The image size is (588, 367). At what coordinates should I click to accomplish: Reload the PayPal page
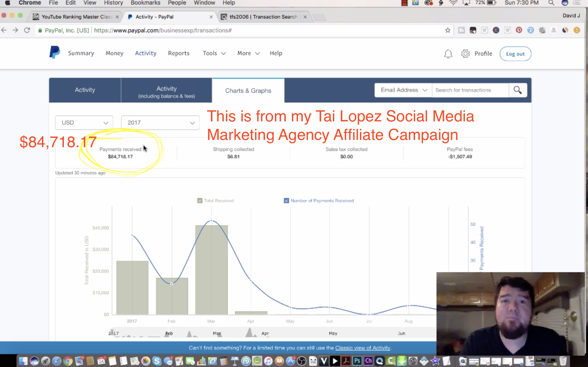pos(27,30)
